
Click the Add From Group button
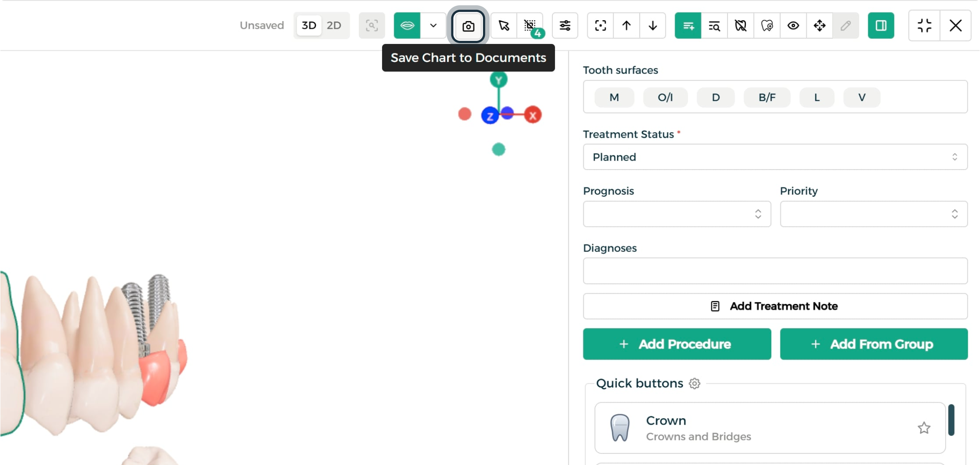click(x=874, y=344)
